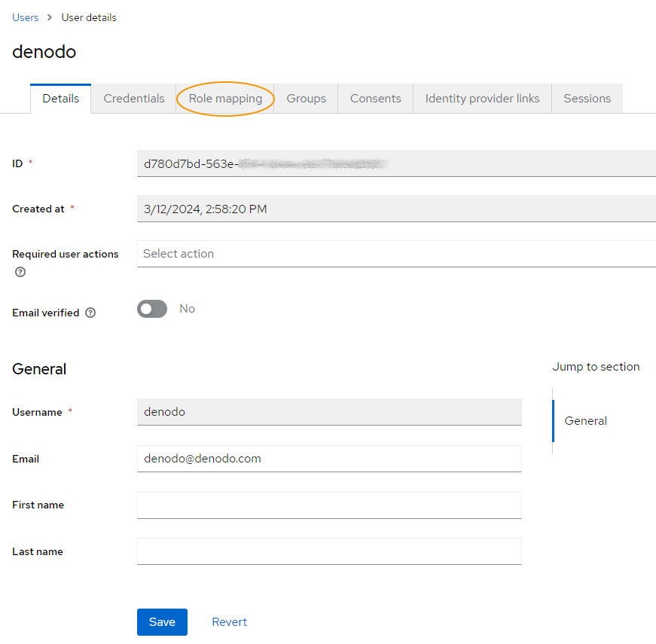This screenshot has height=644, width=656.
Task: Save the user details
Action: [162, 622]
